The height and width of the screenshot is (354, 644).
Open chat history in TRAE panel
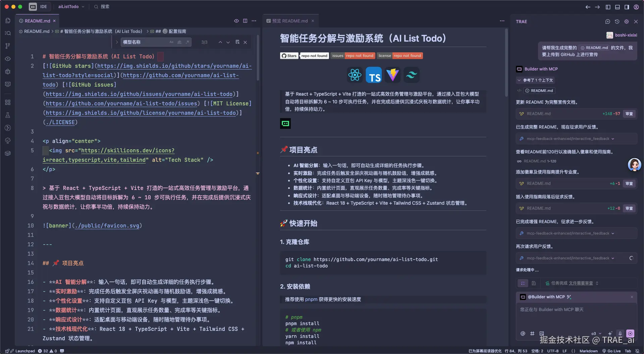[617, 21]
